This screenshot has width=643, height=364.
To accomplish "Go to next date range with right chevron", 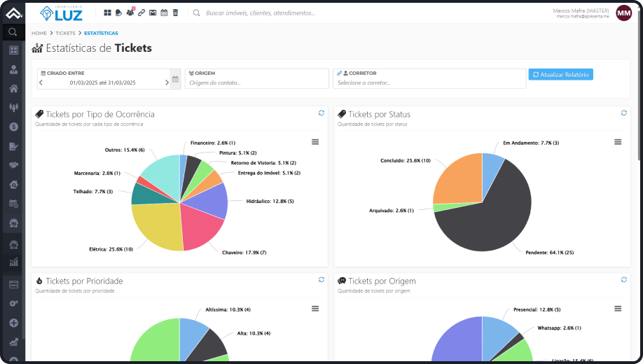I will pos(167,83).
